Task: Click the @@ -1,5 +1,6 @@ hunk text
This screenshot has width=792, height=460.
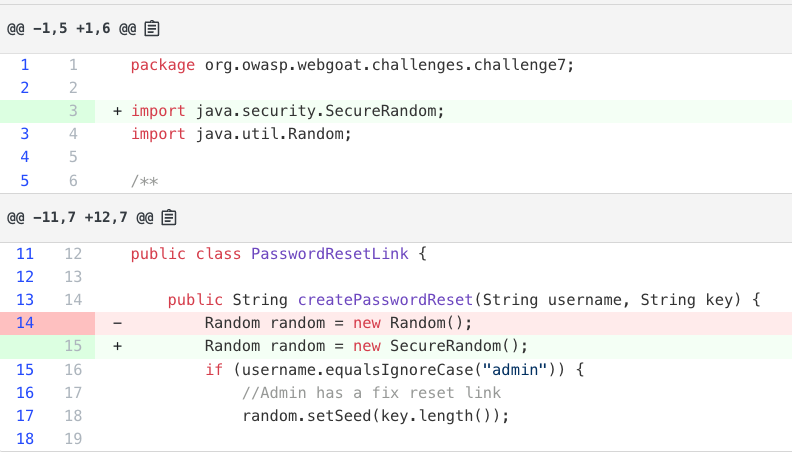Action: pyautogui.click(x=71, y=29)
